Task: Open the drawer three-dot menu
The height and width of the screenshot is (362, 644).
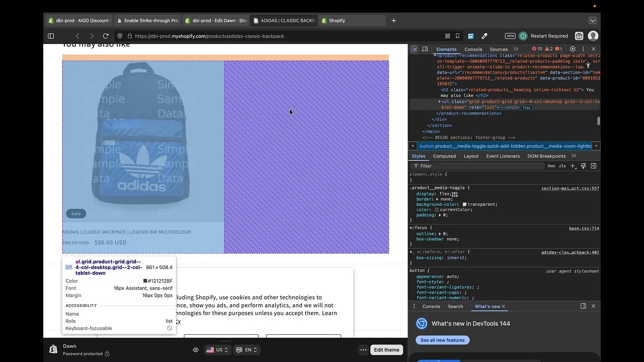Action: [x=414, y=306]
